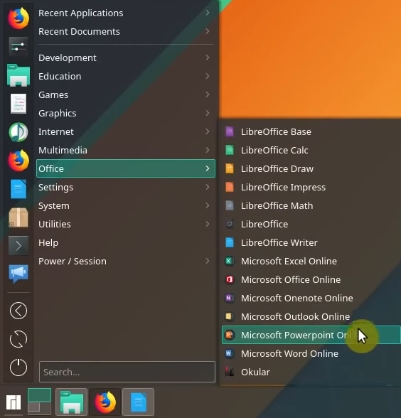Expand the Multimedia category
401x418 pixels.
126,150
